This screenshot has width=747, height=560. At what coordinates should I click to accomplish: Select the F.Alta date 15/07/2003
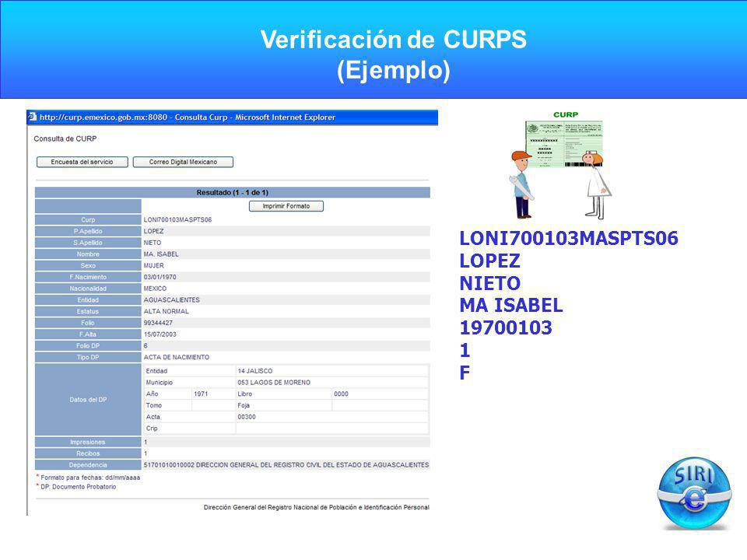(160, 334)
